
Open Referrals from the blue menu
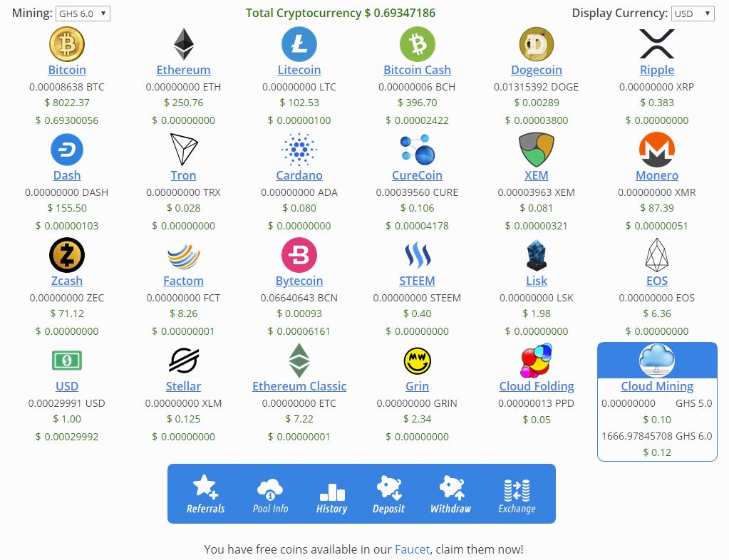pyautogui.click(x=205, y=494)
